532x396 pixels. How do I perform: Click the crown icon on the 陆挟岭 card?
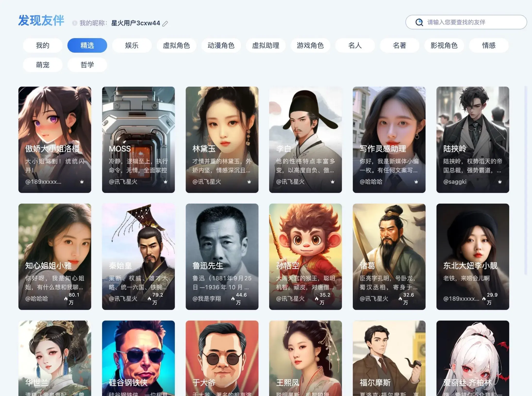[x=500, y=182]
